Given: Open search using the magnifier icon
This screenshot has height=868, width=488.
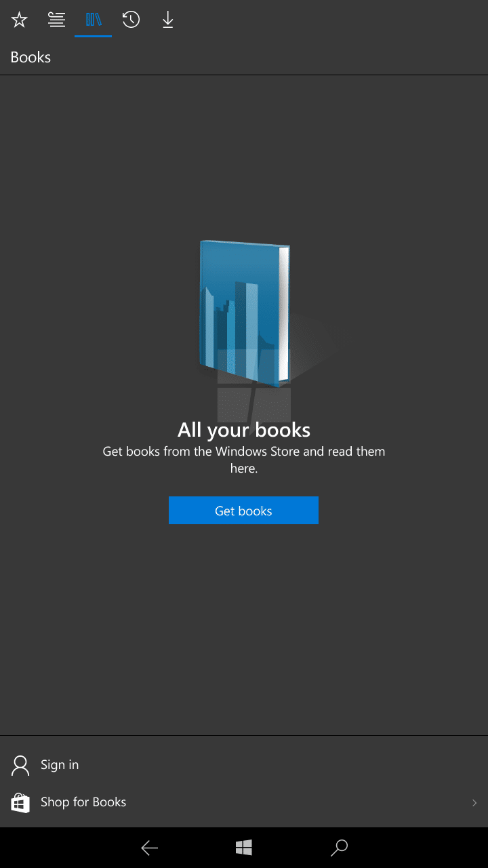Looking at the screenshot, I should tap(339, 847).
